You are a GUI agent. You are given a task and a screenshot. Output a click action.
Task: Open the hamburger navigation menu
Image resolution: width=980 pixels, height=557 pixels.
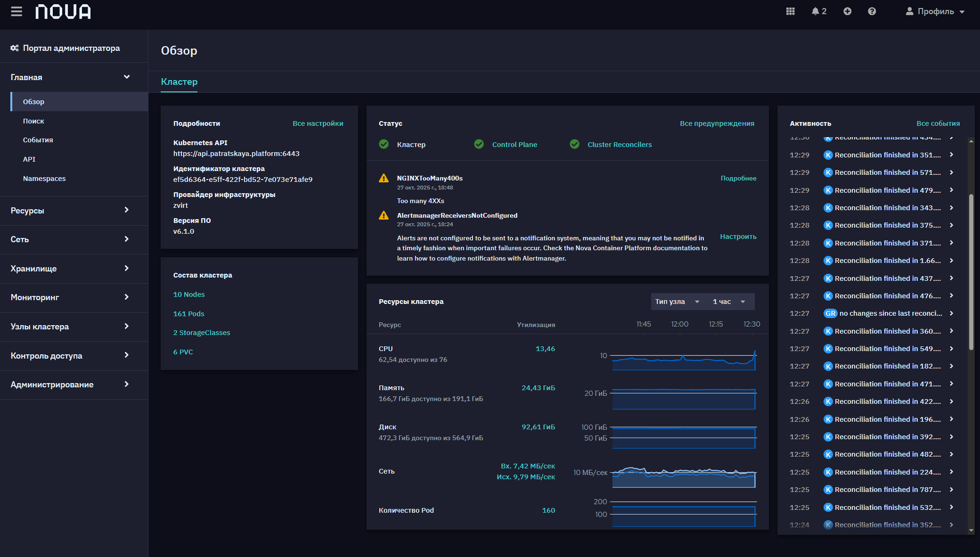coord(16,11)
